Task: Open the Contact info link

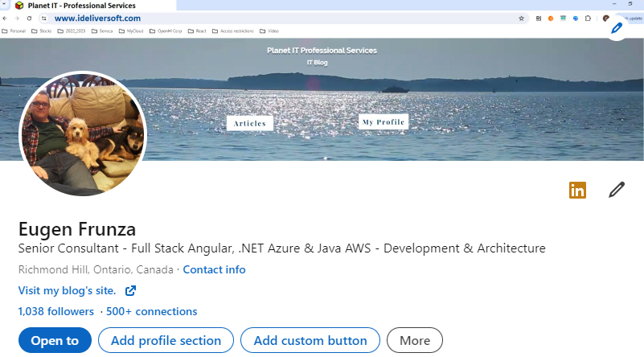Action: [214, 270]
